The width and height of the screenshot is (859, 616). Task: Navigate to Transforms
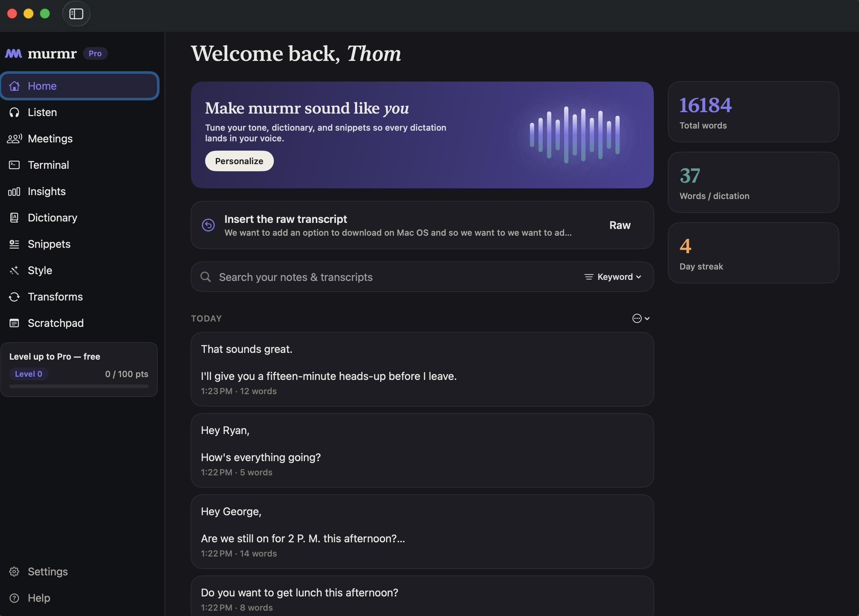click(x=79, y=297)
